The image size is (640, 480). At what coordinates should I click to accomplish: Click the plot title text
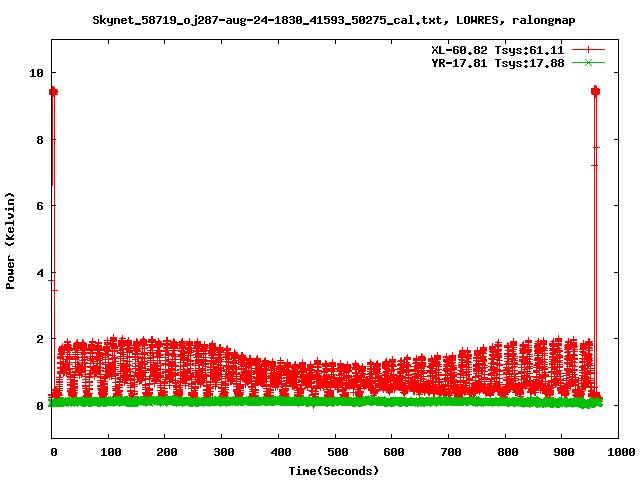click(x=333, y=20)
